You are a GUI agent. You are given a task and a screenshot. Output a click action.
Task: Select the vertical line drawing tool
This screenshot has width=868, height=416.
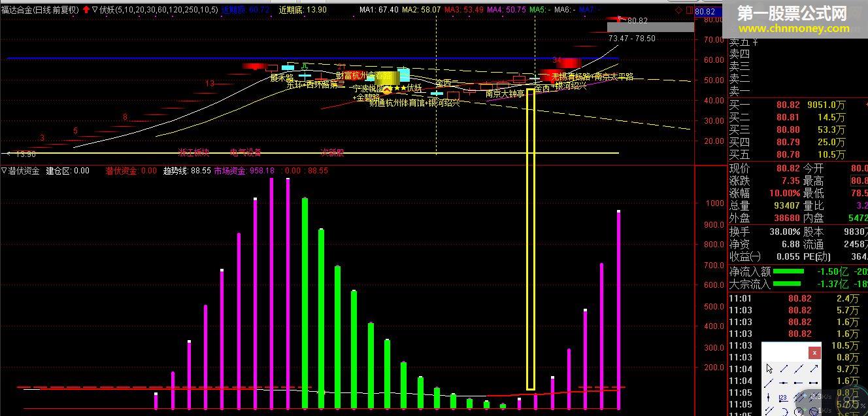coord(768,398)
